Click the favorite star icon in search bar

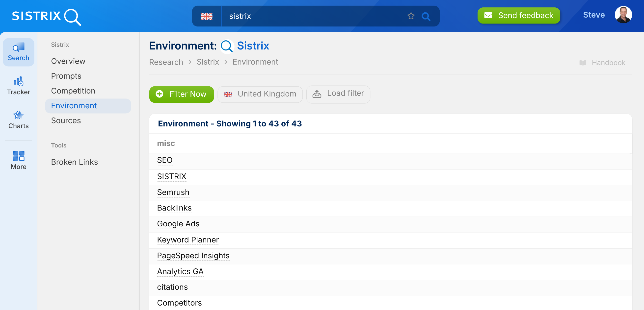(x=411, y=16)
